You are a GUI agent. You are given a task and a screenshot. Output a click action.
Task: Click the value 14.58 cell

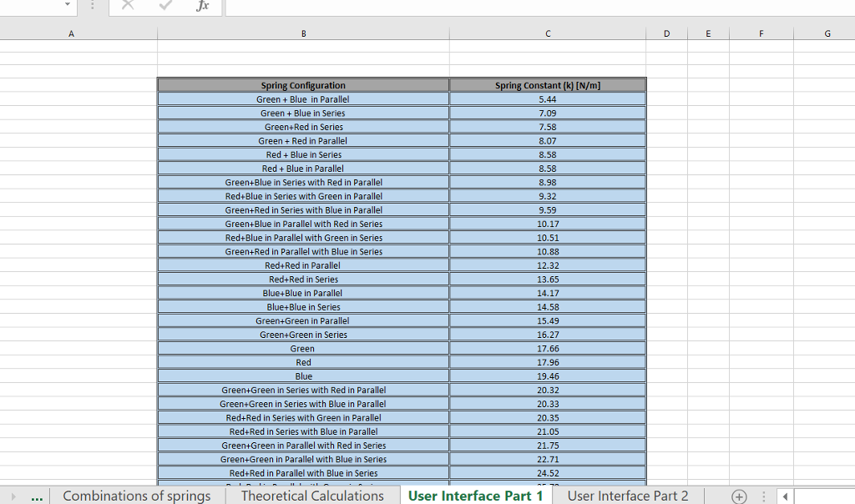click(548, 307)
